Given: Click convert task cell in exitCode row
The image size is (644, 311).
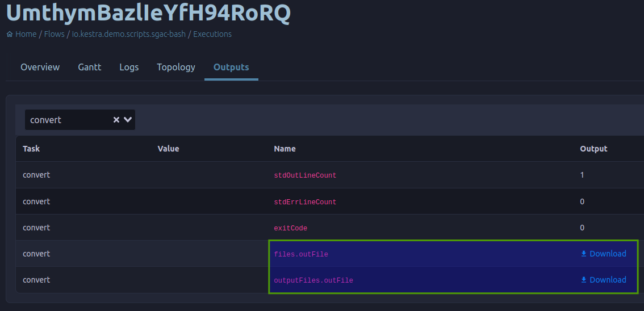Looking at the screenshot, I should pyautogui.click(x=36, y=228).
